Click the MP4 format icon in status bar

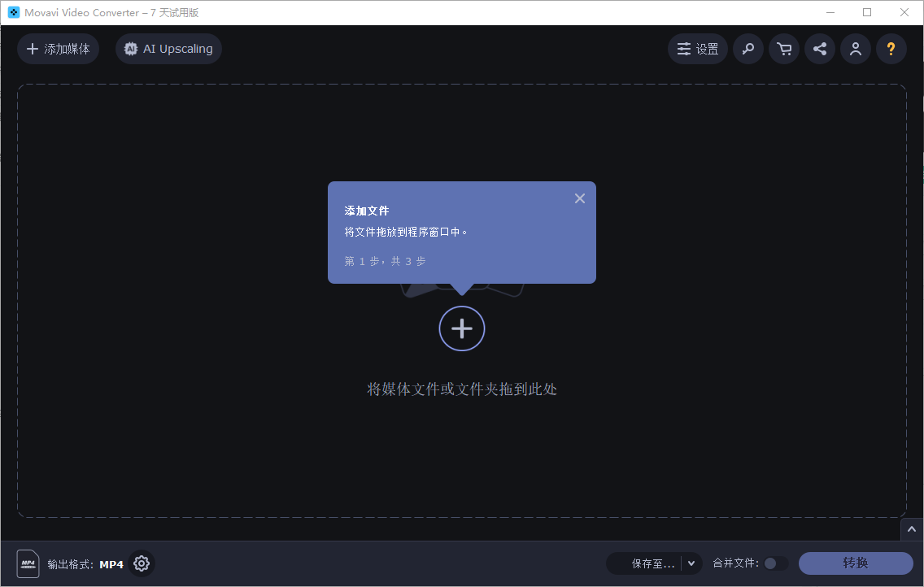click(28, 563)
